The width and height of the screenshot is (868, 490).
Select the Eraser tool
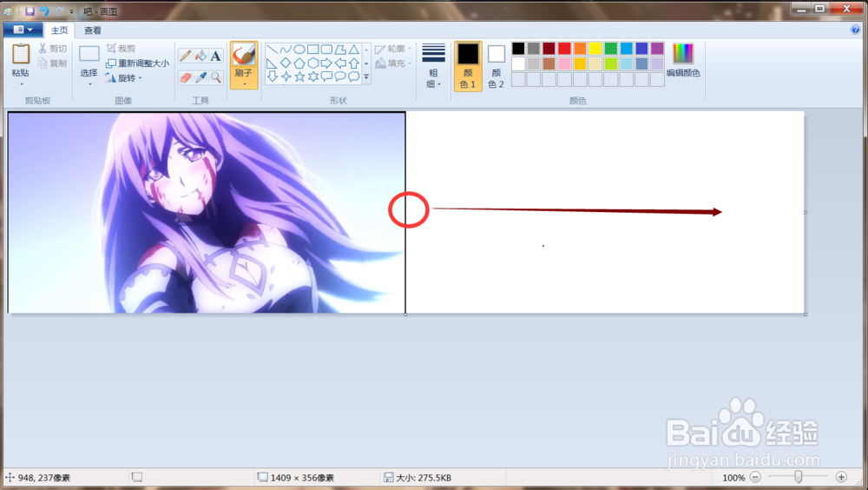[x=186, y=77]
